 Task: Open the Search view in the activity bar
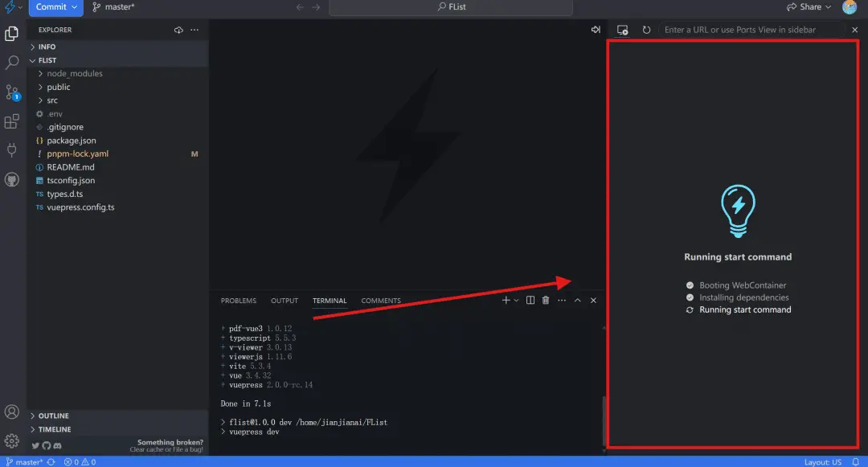point(12,63)
